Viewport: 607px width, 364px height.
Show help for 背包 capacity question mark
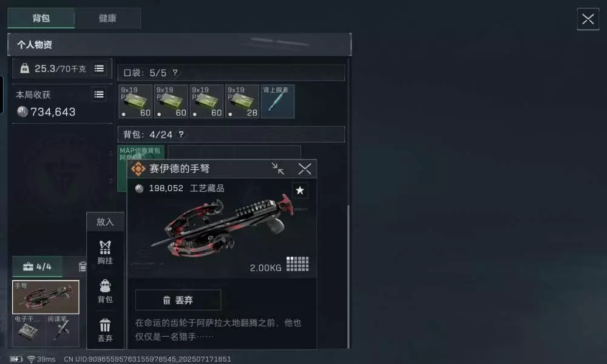tap(181, 134)
